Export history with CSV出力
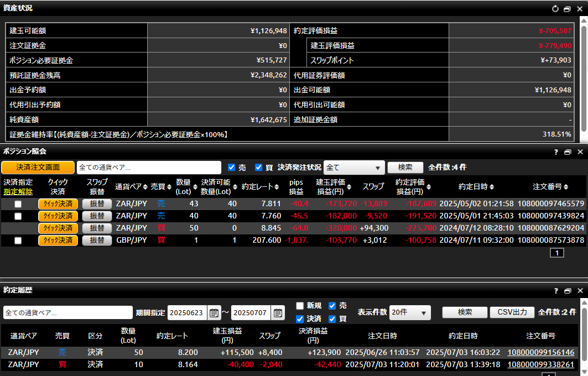 tap(512, 312)
